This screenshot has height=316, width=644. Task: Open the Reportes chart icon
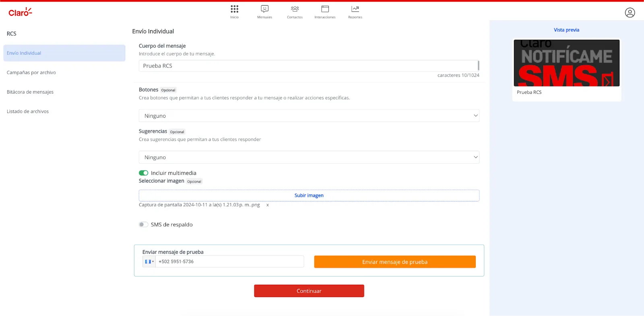point(355,9)
